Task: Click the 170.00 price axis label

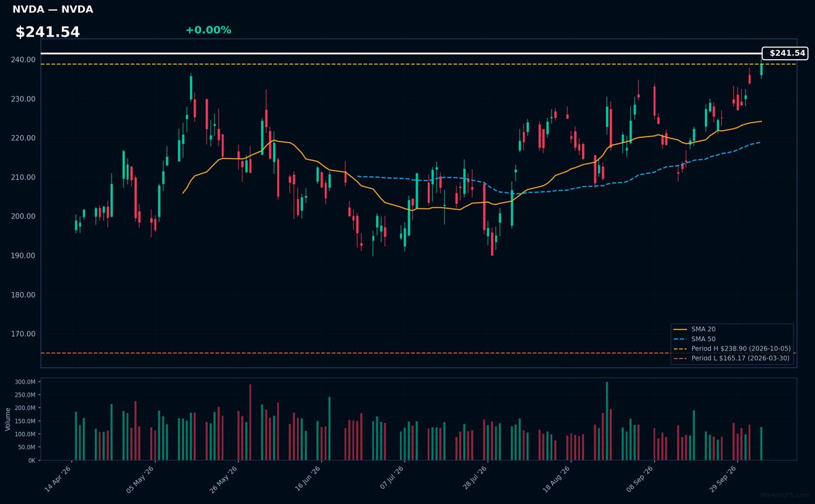Action: pyautogui.click(x=24, y=334)
